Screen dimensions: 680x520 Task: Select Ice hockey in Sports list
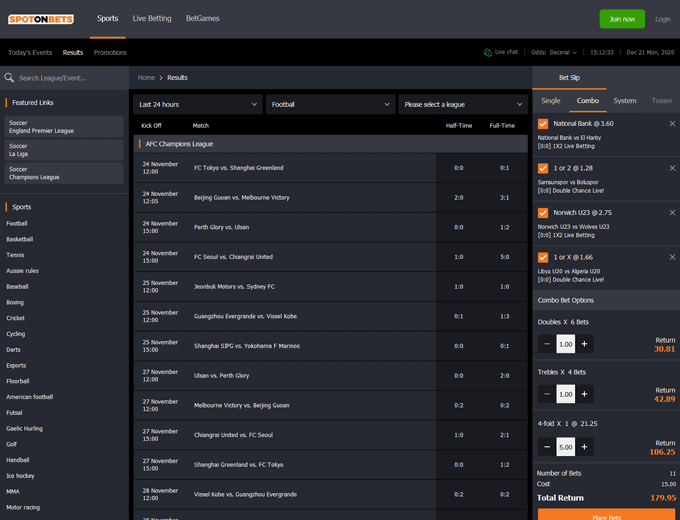(20, 476)
